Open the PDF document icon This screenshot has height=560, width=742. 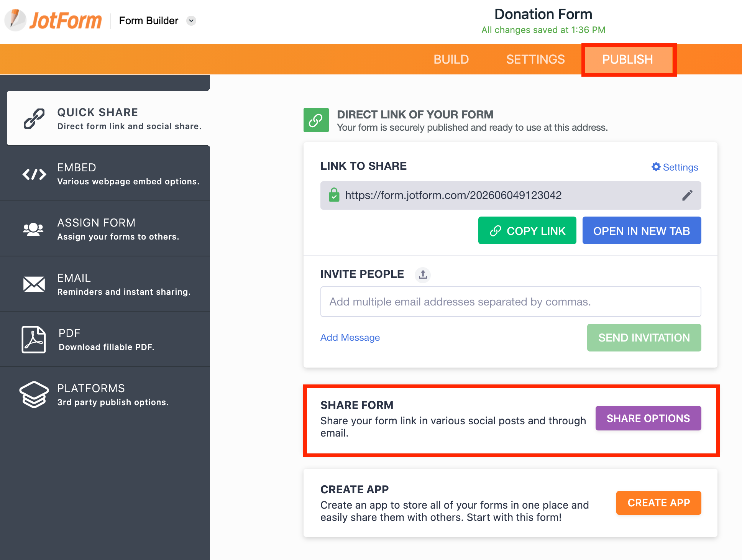click(34, 340)
